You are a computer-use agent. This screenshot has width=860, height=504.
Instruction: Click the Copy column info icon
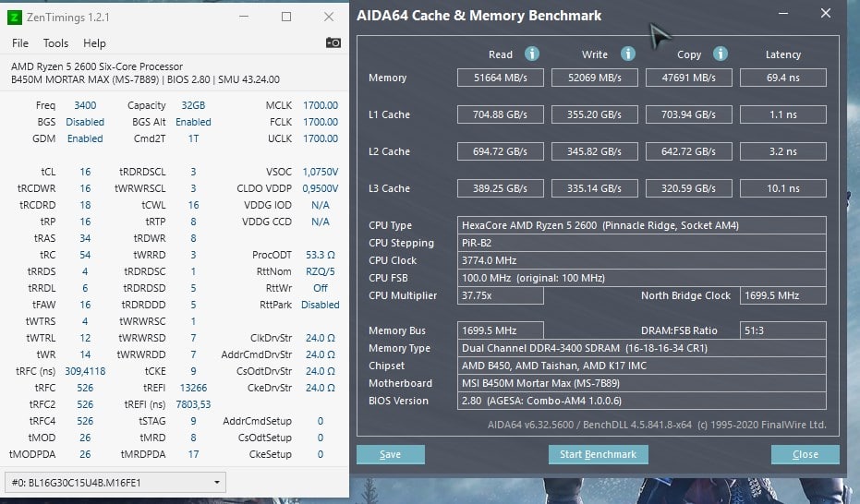pos(721,54)
